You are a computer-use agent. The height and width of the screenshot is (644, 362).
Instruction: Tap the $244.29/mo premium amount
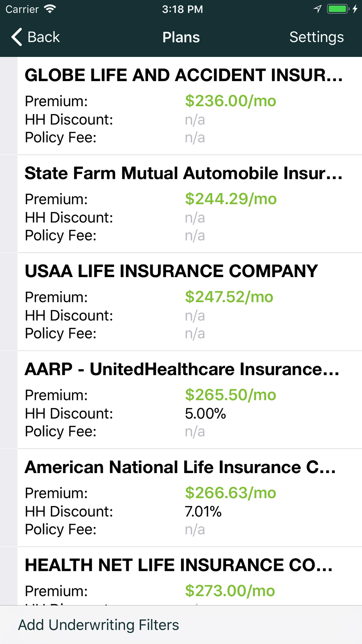(231, 199)
